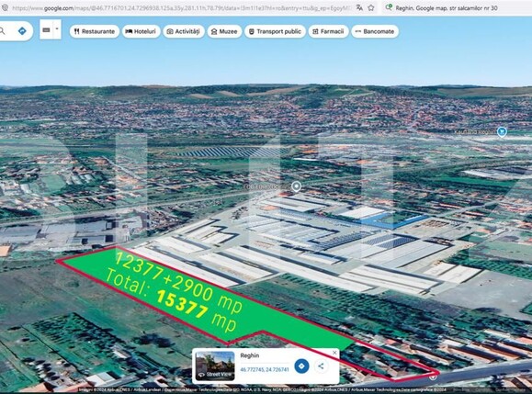This screenshot has height=394, width=532.
Task: Expand the input tools dropdown arrow
Action: click(57, 29)
